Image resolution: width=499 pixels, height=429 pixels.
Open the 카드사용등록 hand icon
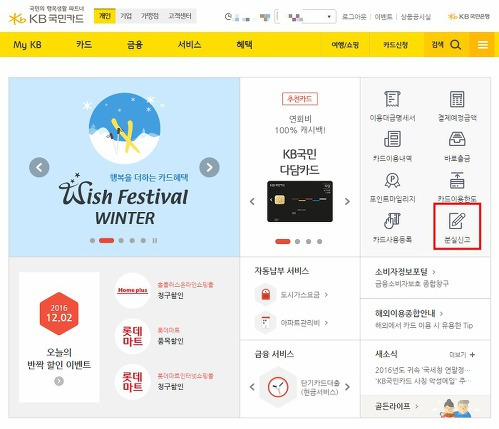392,221
